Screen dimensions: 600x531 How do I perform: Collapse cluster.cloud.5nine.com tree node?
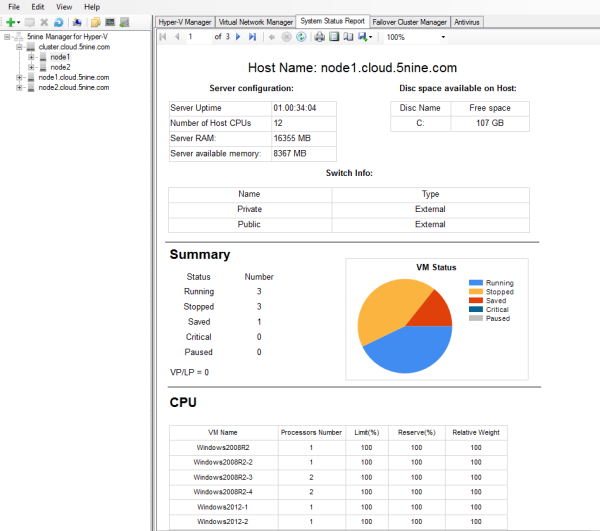(x=19, y=47)
